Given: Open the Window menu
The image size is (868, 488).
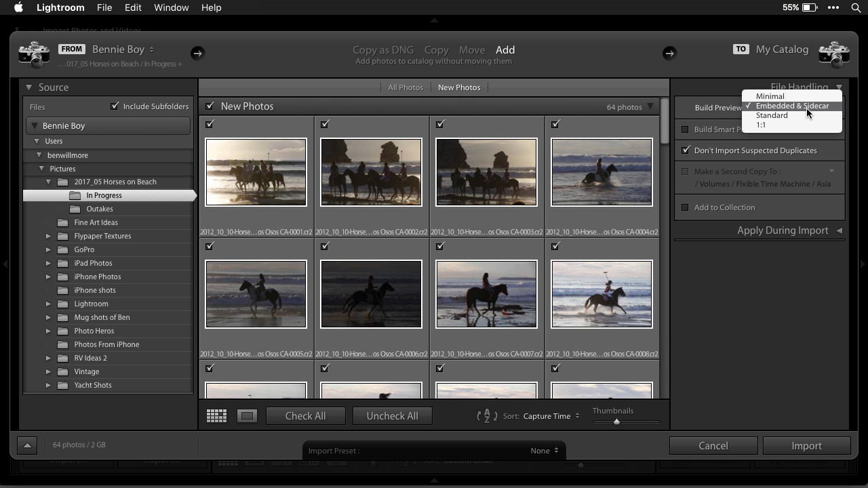Looking at the screenshot, I should (x=171, y=7).
